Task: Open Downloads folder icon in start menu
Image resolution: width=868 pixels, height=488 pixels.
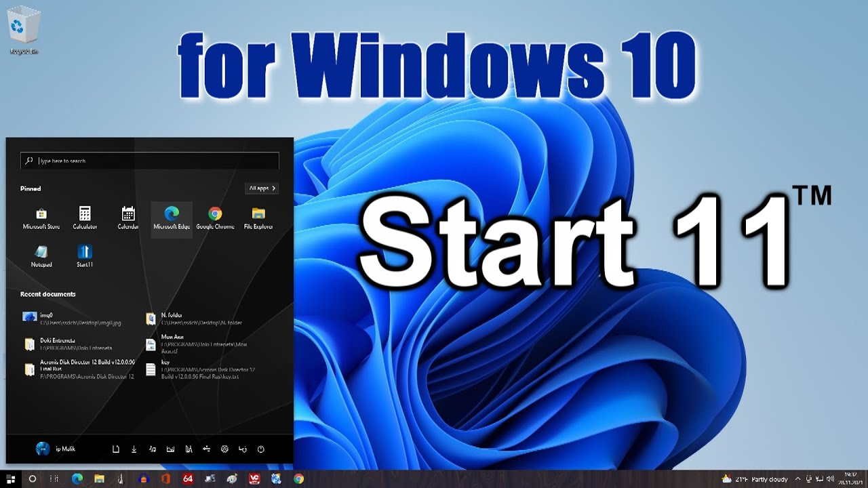Action: [134, 449]
